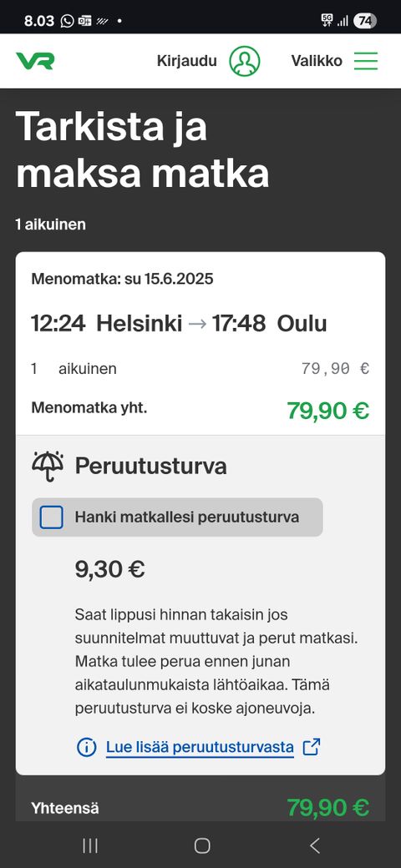Viewport: 401px width, 868px height.
Task: Tap the umbrella Peruutusturva icon
Action: 48,467
